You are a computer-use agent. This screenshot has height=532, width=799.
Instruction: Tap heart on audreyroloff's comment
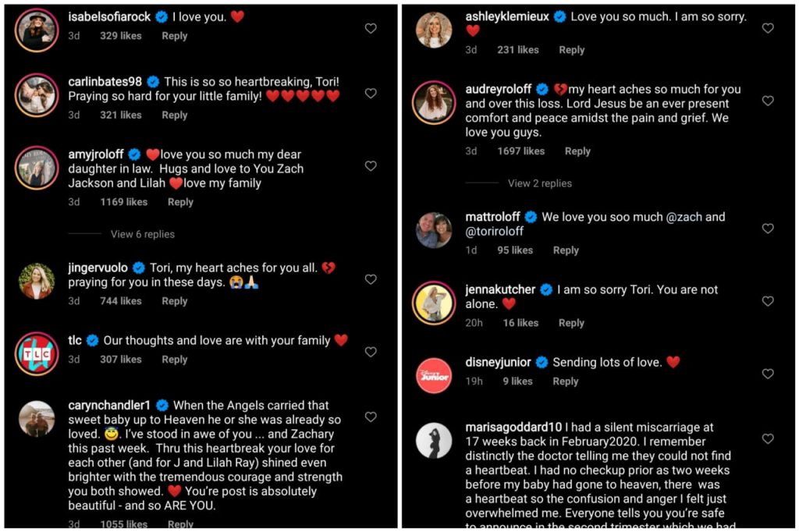[768, 101]
